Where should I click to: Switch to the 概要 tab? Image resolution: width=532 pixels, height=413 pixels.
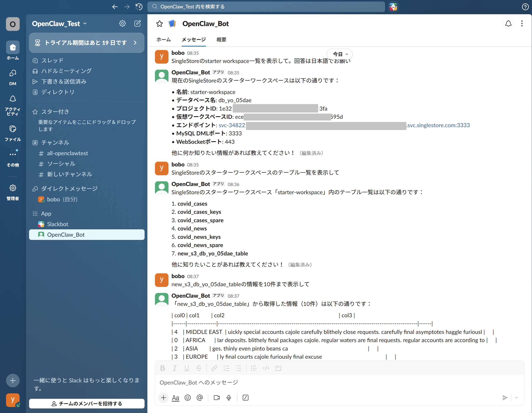click(x=222, y=39)
